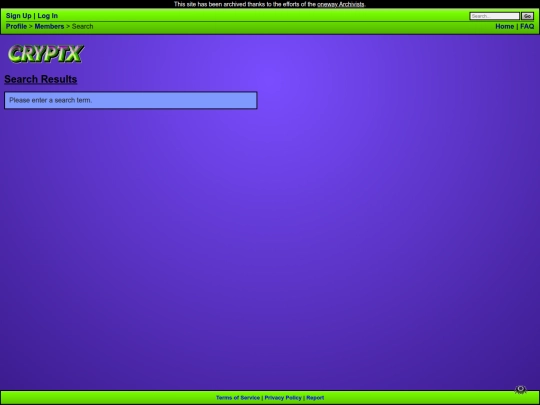The image size is (540, 405).
Task: Click the Search breadcrumb text
Action: click(x=82, y=27)
